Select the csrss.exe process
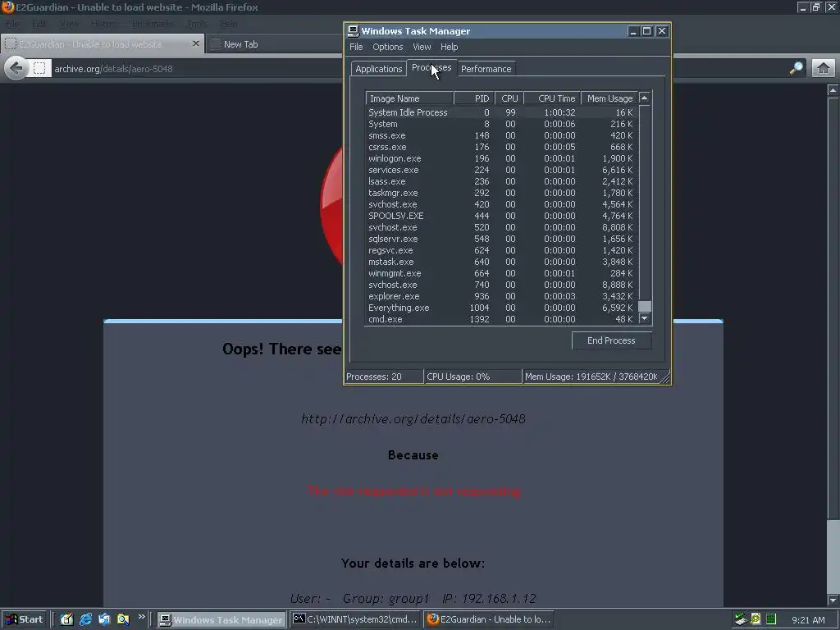840x630 pixels. 501,147
